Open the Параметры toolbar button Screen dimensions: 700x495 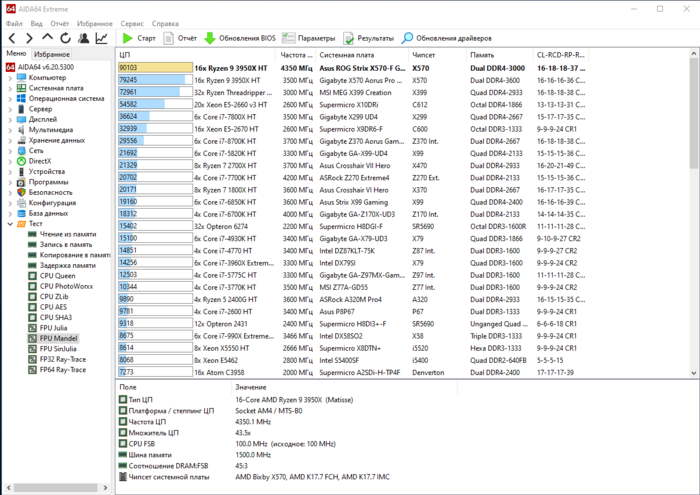(309, 38)
